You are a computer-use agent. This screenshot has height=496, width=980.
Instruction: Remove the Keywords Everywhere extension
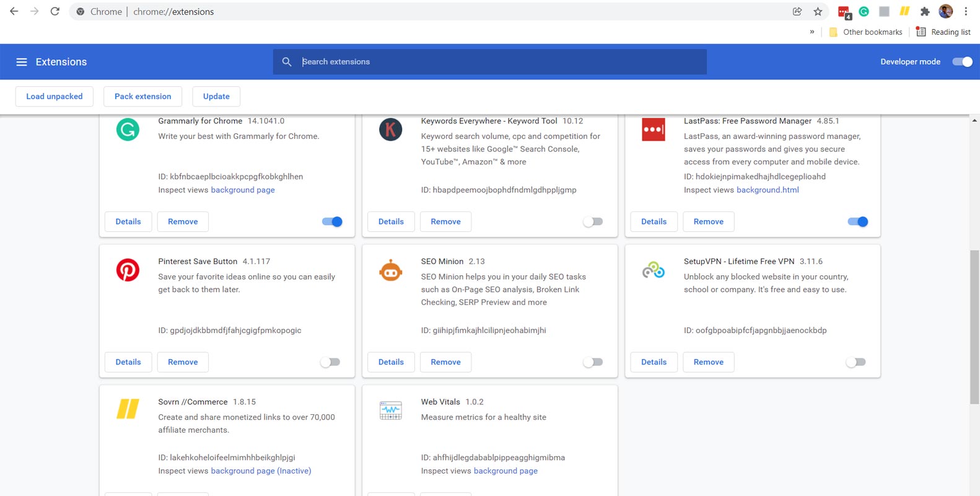point(445,221)
